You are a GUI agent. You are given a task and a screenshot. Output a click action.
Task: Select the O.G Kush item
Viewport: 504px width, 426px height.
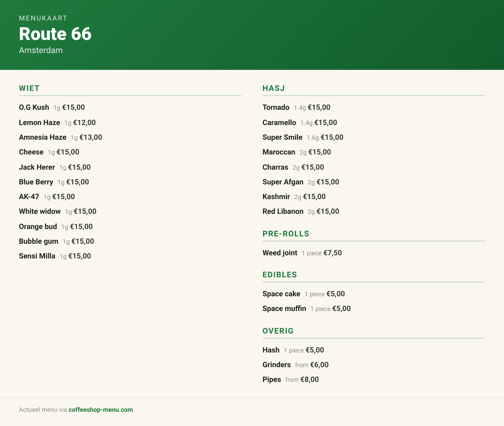point(52,107)
